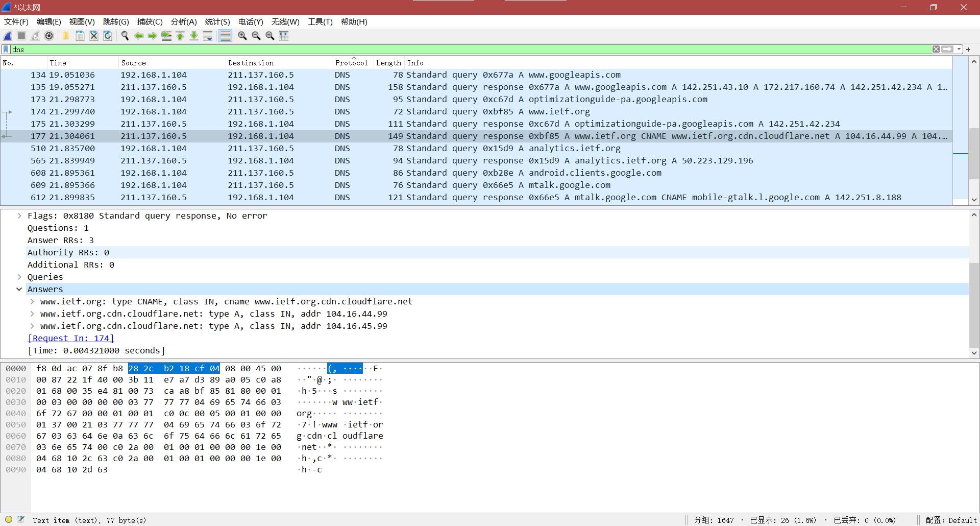The width and height of the screenshot is (980, 526).
Task: Open the 工具(T) menu
Action: click(x=320, y=22)
